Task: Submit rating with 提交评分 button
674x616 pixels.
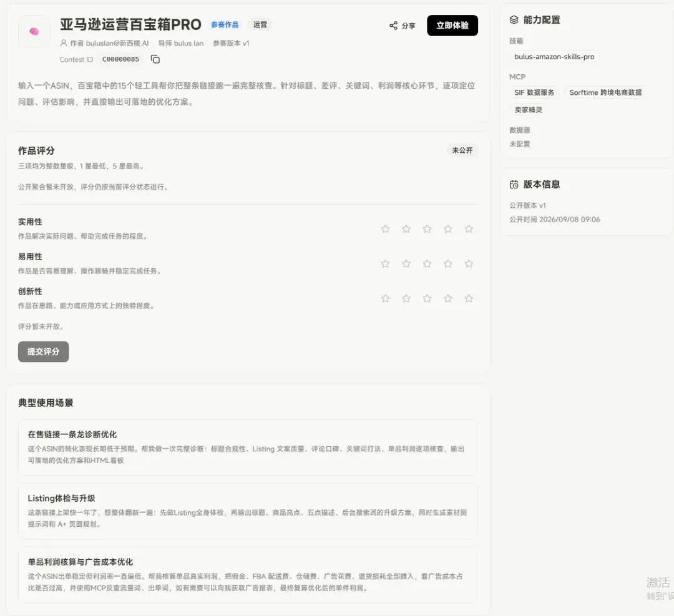Action: point(44,351)
